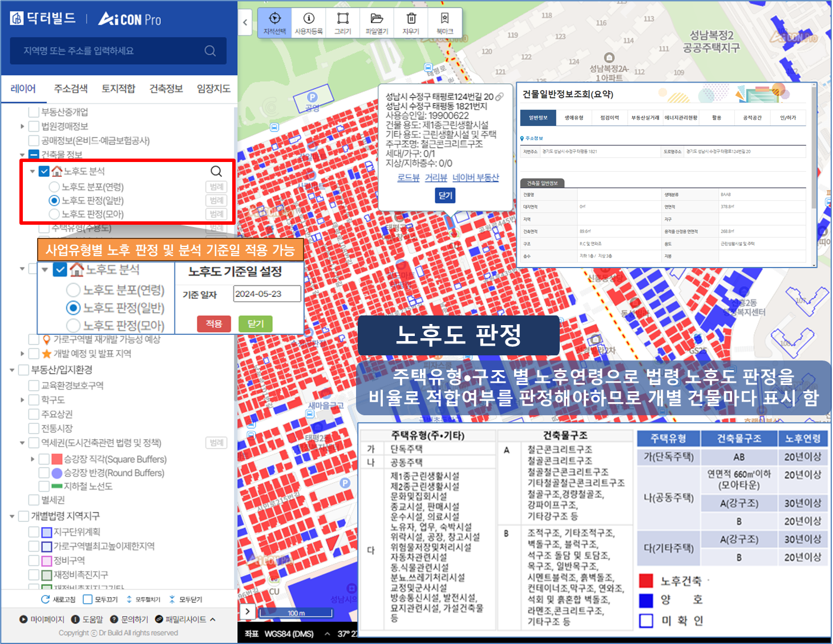
Task: Enable the 전통시장 layer checkbox
Action: click(x=34, y=428)
